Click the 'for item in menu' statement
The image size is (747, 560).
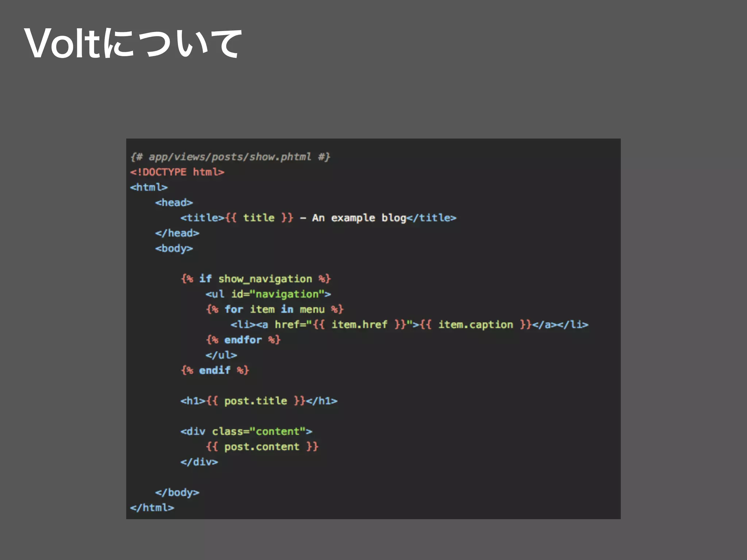[x=275, y=310]
